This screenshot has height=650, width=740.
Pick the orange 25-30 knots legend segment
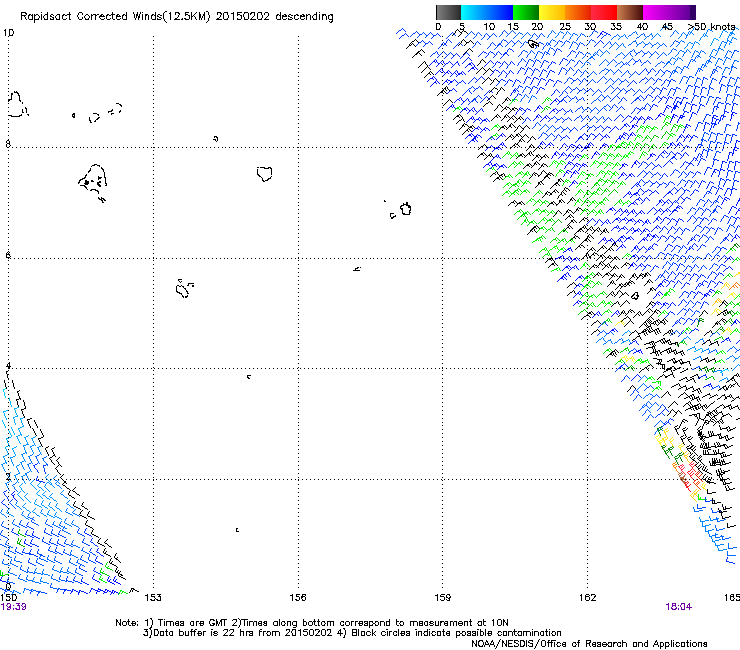(x=578, y=12)
